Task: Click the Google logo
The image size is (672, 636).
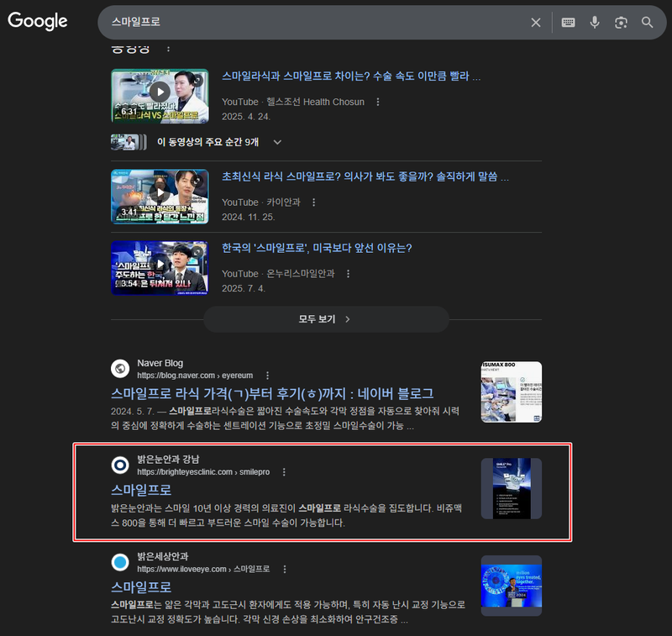Action: (38, 21)
